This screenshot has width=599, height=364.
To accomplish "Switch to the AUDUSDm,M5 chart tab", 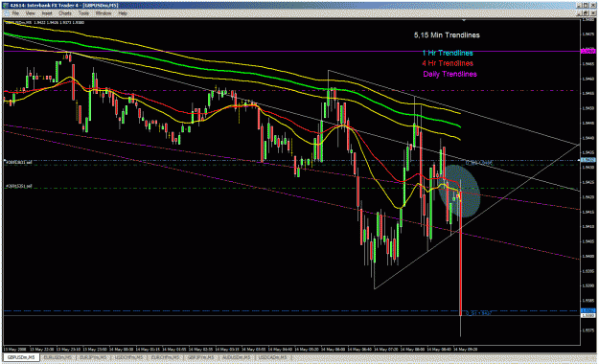I will [x=237, y=357].
